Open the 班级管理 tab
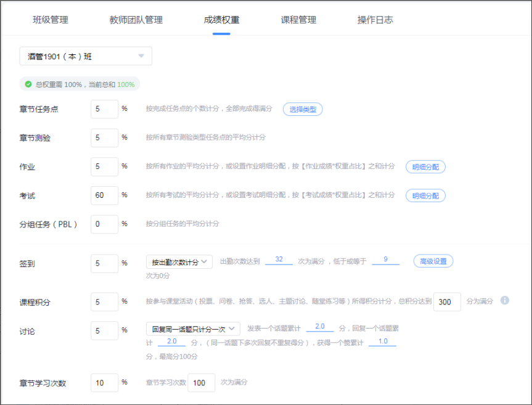 [x=51, y=20]
